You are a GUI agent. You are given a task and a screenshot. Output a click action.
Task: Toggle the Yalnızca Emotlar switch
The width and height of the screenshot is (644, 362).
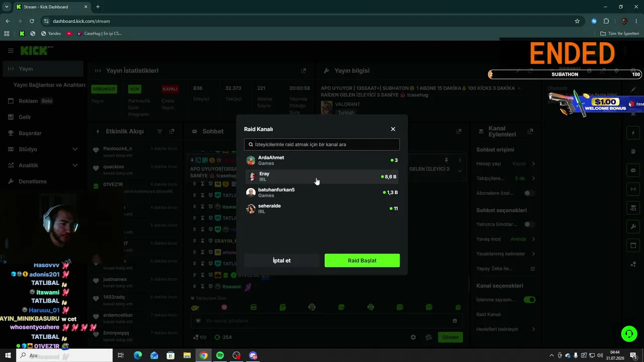(x=529, y=224)
